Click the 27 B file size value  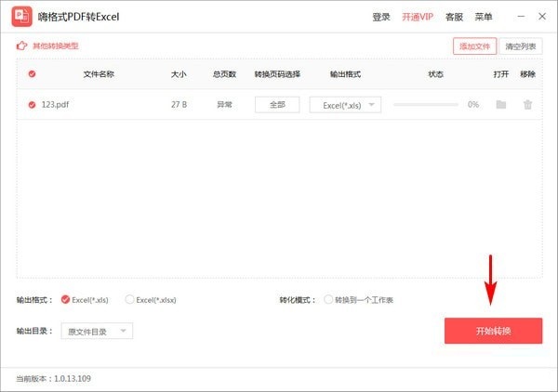click(x=179, y=104)
